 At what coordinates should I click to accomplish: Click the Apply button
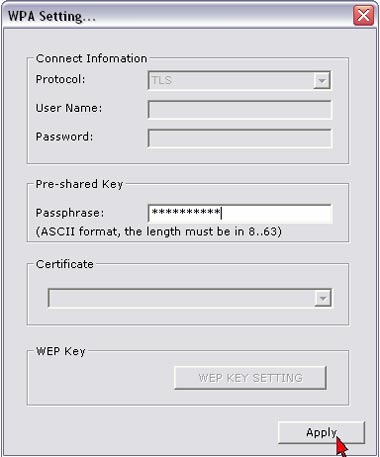(x=321, y=432)
